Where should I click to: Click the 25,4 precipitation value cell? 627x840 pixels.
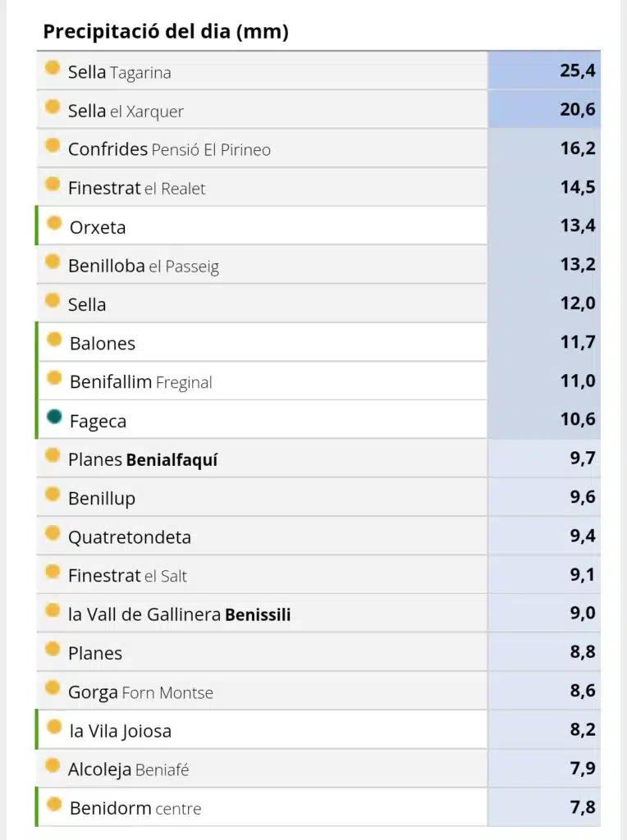point(544,71)
